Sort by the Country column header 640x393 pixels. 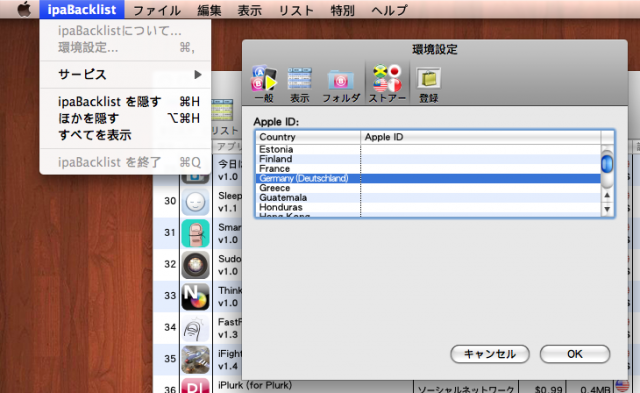(308, 137)
